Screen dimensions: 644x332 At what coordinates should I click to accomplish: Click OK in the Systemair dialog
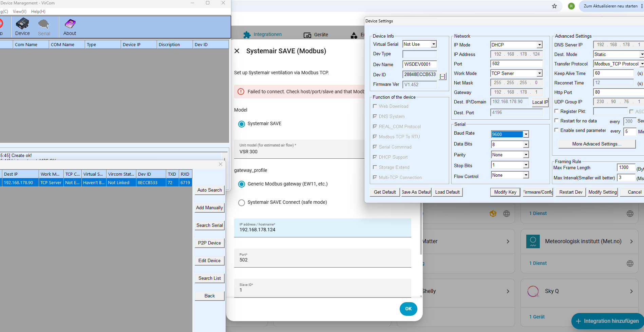409,309
